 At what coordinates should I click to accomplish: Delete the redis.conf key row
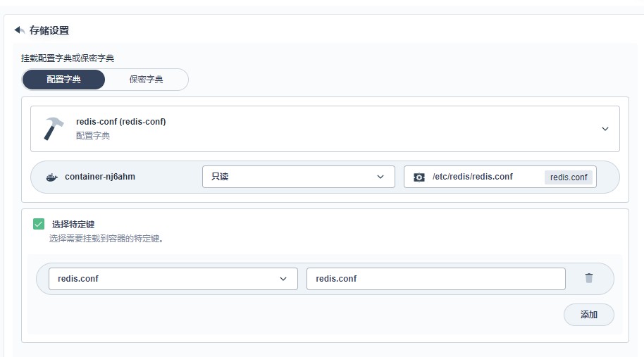589,278
